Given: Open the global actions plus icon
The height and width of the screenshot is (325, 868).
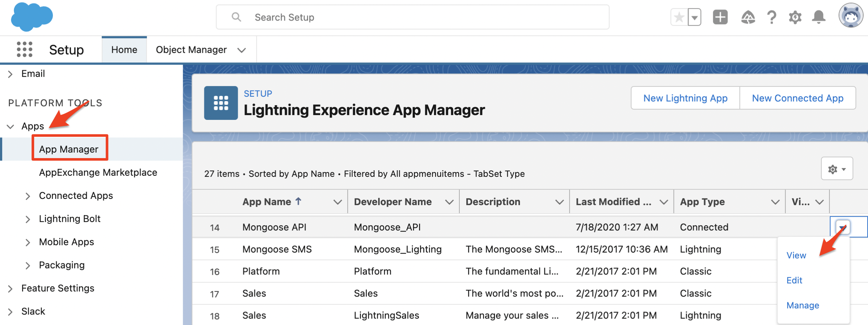Looking at the screenshot, I should point(720,17).
